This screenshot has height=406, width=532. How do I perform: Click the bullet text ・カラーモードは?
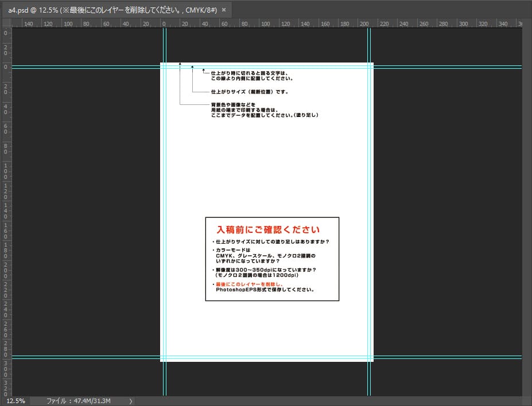[231, 250]
